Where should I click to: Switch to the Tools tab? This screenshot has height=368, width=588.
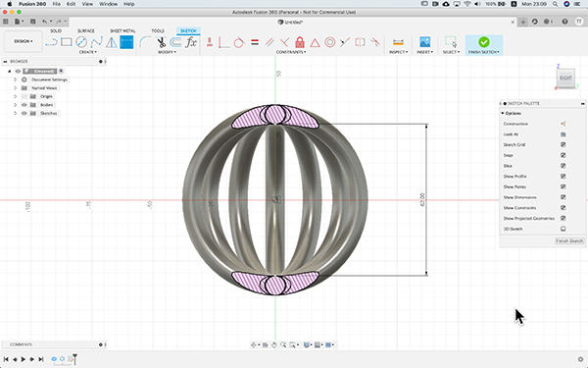tap(158, 30)
